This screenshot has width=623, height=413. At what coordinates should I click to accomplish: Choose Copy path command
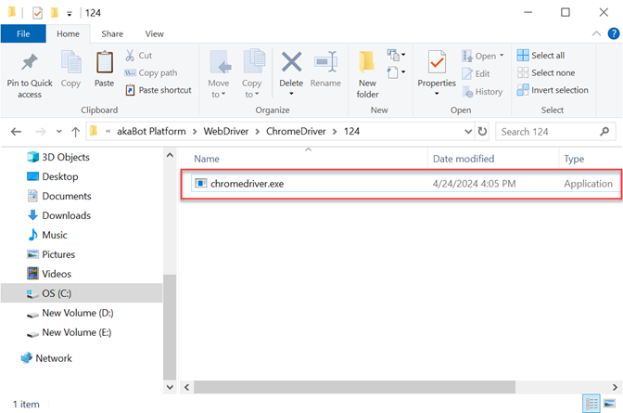pos(151,73)
